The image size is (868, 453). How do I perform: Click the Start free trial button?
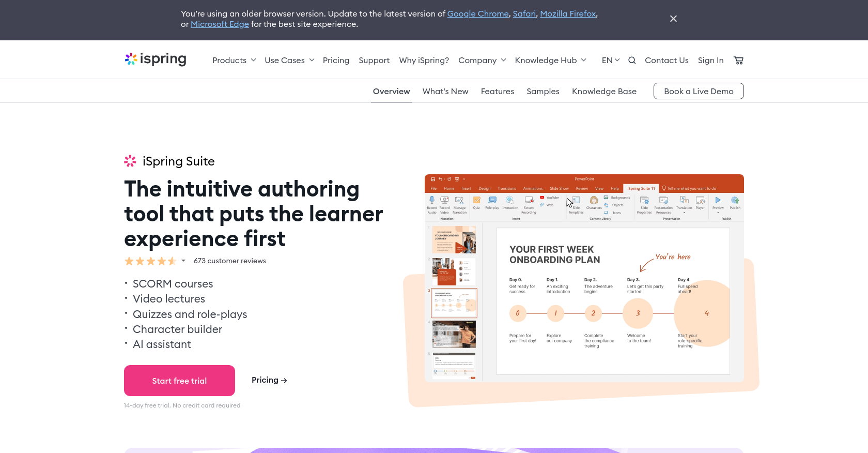(x=179, y=381)
